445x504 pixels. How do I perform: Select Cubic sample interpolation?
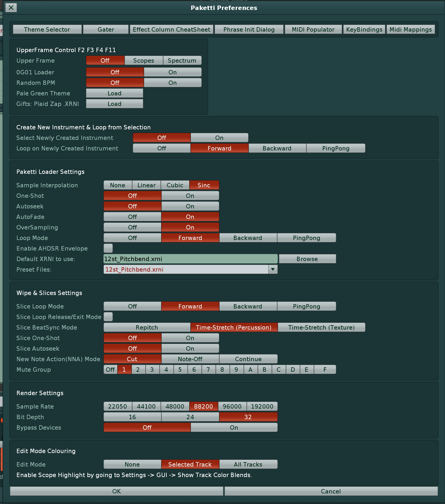(175, 185)
